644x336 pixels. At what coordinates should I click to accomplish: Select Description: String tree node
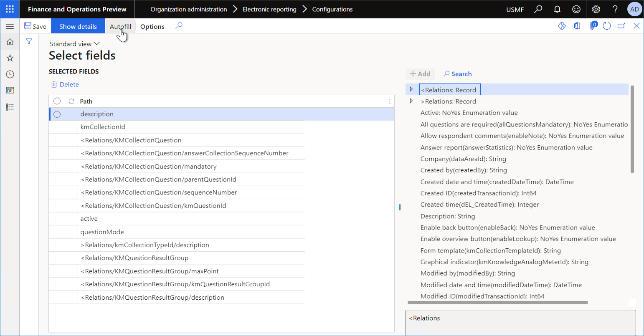pos(448,216)
